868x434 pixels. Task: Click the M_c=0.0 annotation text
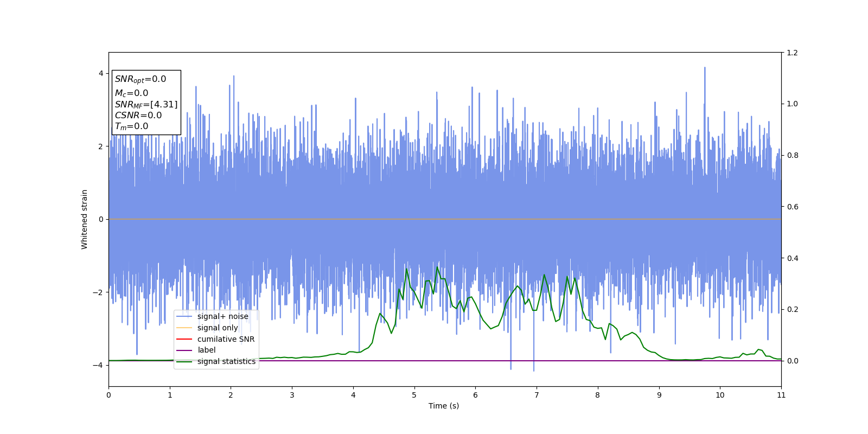(x=131, y=93)
